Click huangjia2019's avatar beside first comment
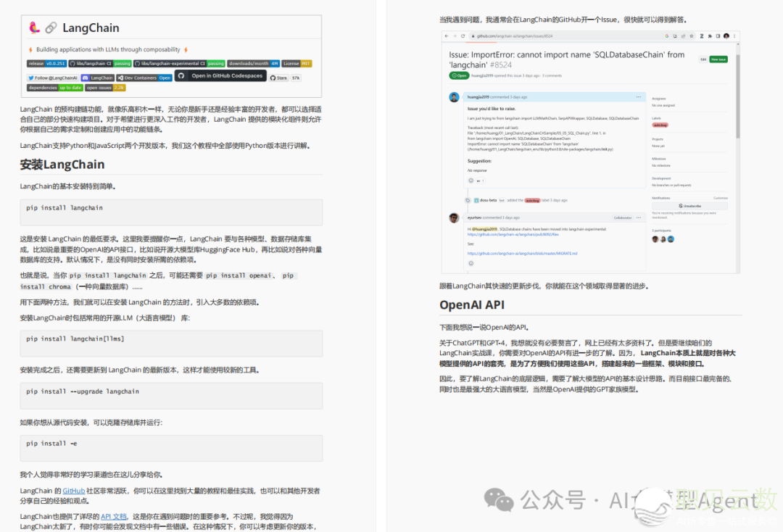This screenshot has height=532, width=783. (x=454, y=97)
